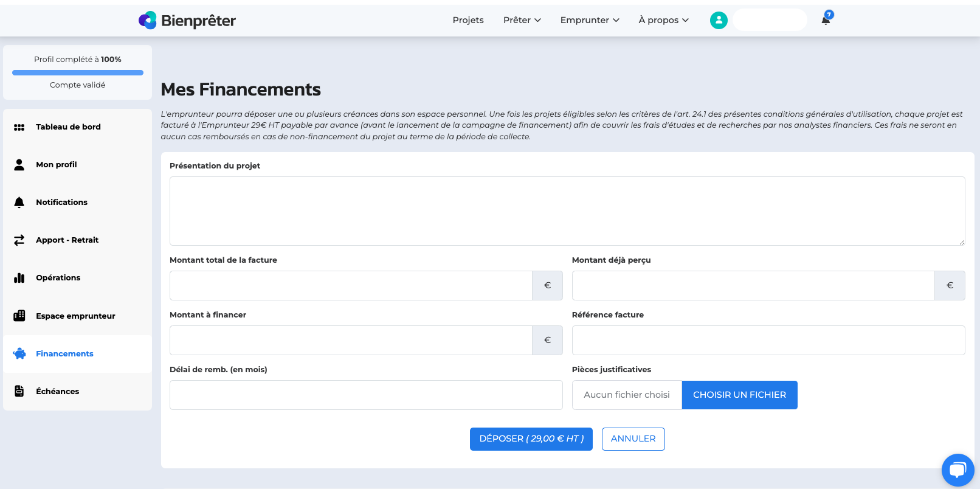Click the Annuler button

point(633,439)
